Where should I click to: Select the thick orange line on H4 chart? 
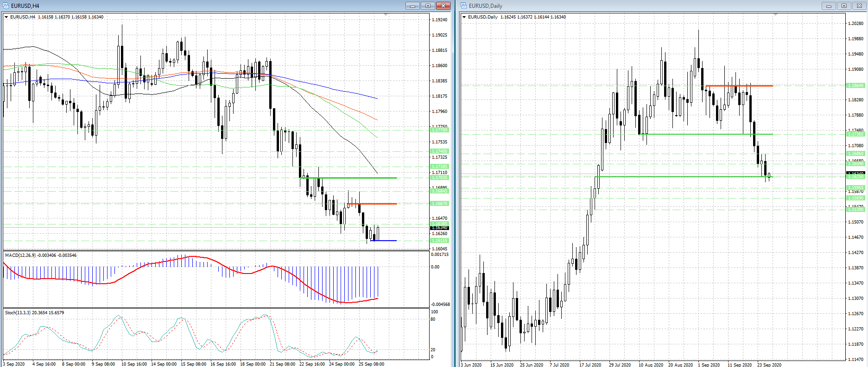372,204
